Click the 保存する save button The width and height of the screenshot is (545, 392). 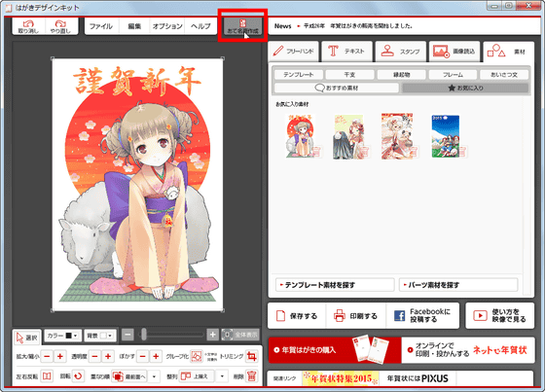pyautogui.click(x=297, y=316)
